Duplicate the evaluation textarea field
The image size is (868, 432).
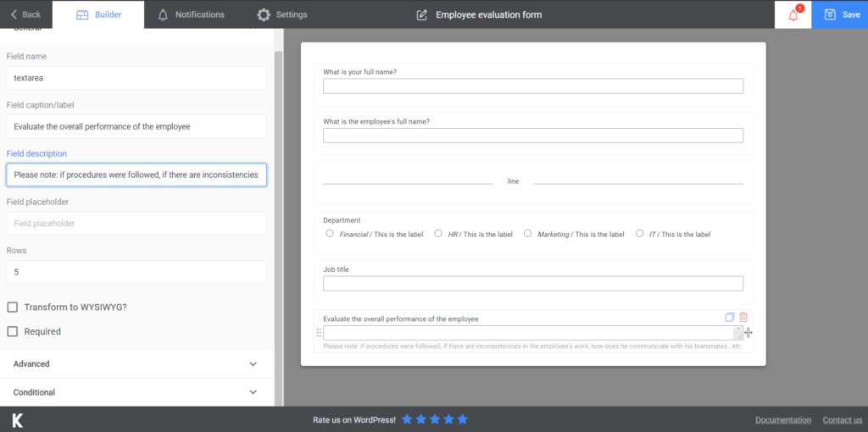[x=730, y=317]
